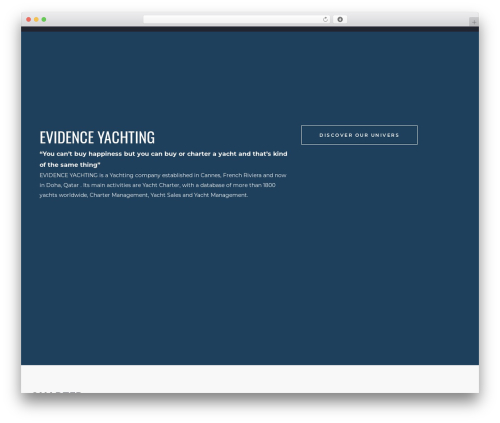This screenshot has width=500, height=423.
Task: Maximize window using the green button
Action: tap(44, 19)
